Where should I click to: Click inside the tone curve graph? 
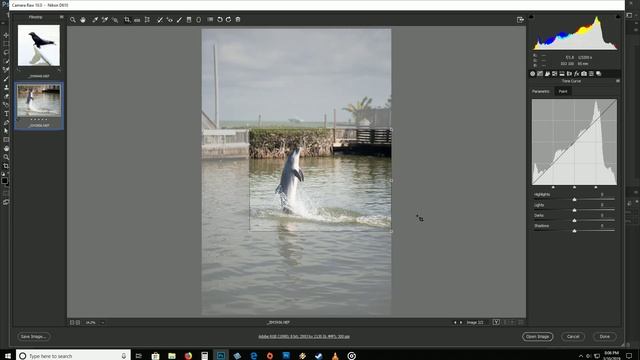574,142
